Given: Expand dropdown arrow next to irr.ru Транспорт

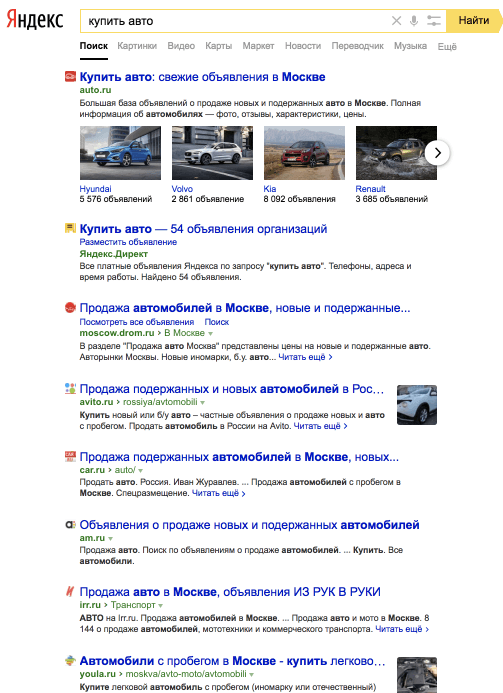Looking at the screenshot, I should click(x=160, y=605).
